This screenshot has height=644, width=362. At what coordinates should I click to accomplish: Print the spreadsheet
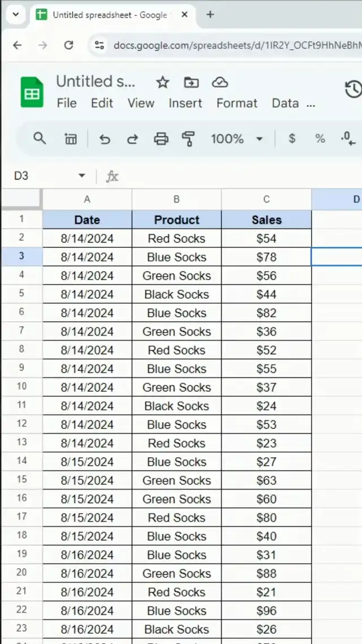pos(161,139)
